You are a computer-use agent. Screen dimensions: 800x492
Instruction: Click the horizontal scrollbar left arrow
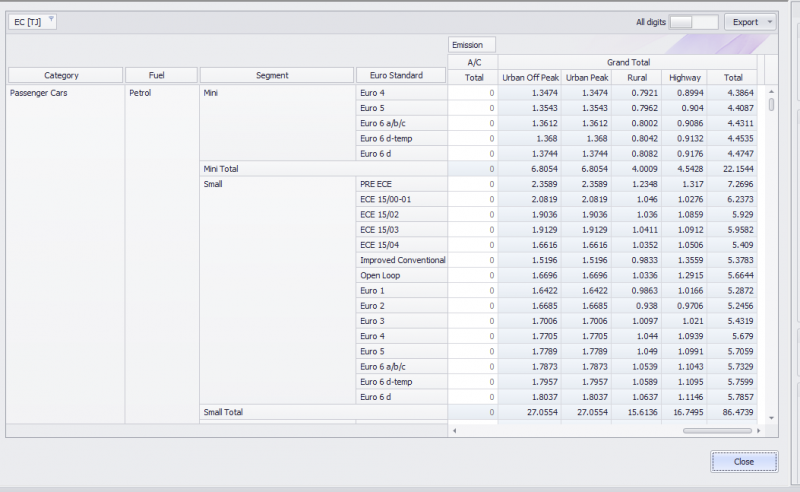tap(455, 431)
